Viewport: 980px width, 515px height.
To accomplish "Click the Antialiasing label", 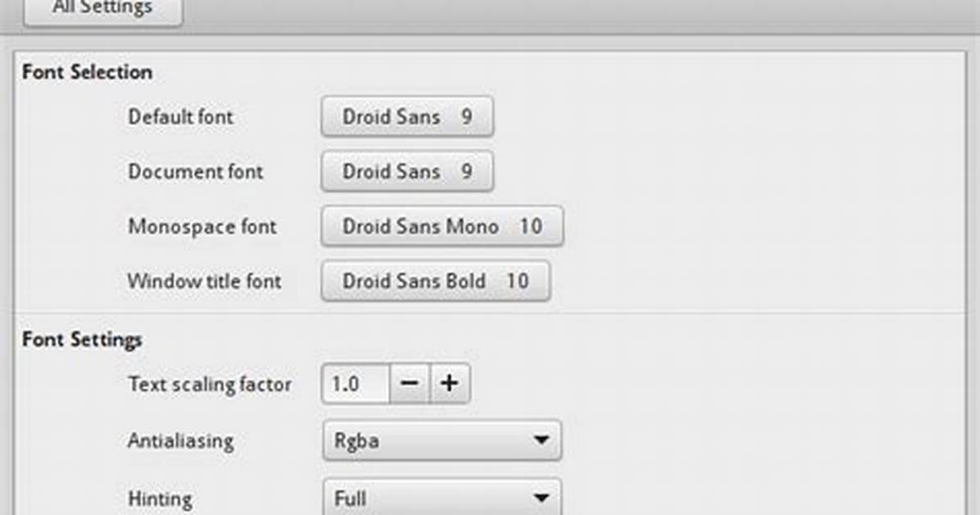I will [180, 440].
